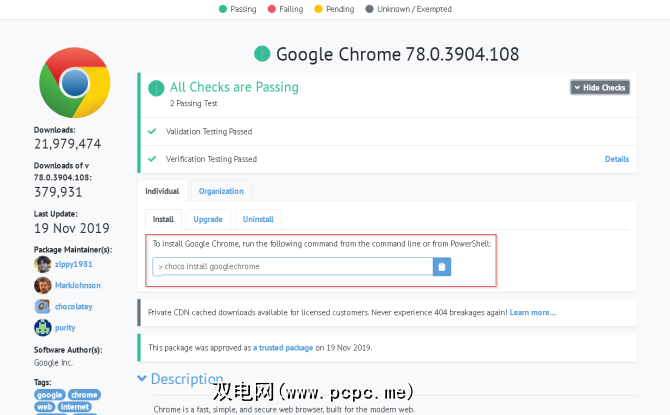Select the Install tab

(x=163, y=219)
